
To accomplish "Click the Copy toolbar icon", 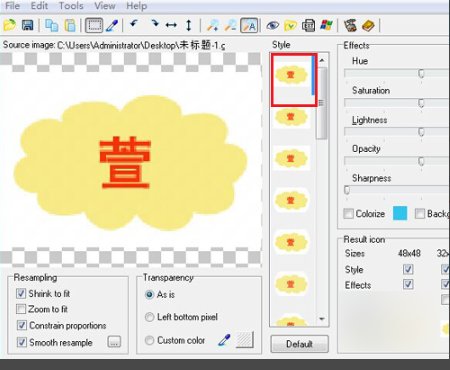I will pos(52,25).
